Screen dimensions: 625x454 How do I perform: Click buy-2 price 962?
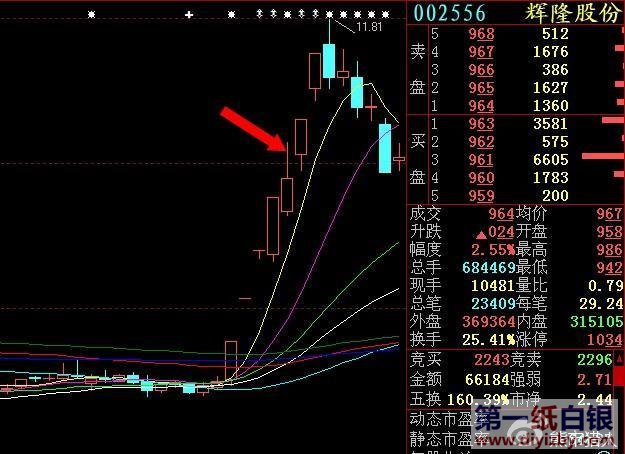(482, 142)
